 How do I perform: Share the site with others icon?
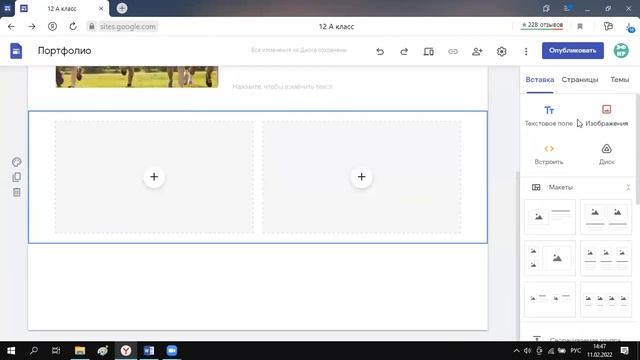[477, 51]
